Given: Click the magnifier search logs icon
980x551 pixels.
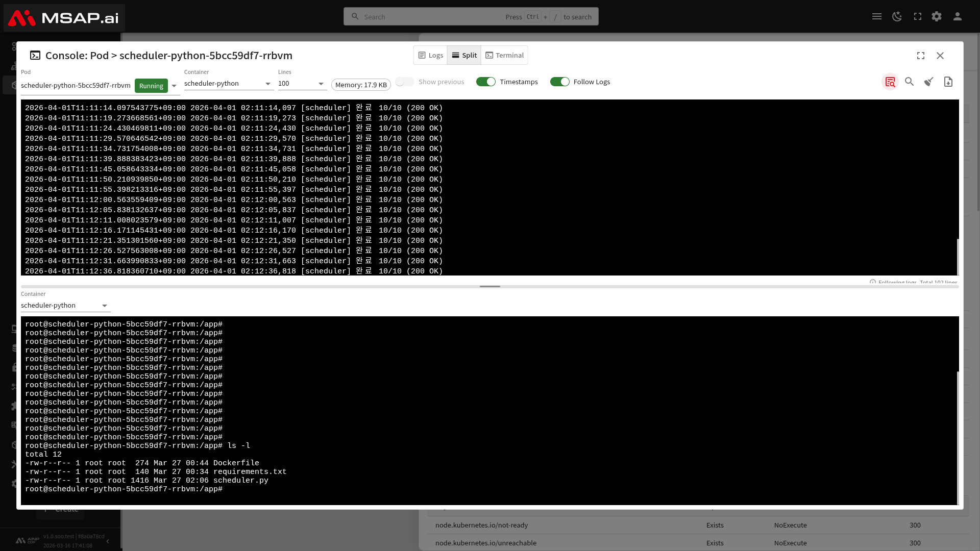Looking at the screenshot, I should click(x=910, y=82).
